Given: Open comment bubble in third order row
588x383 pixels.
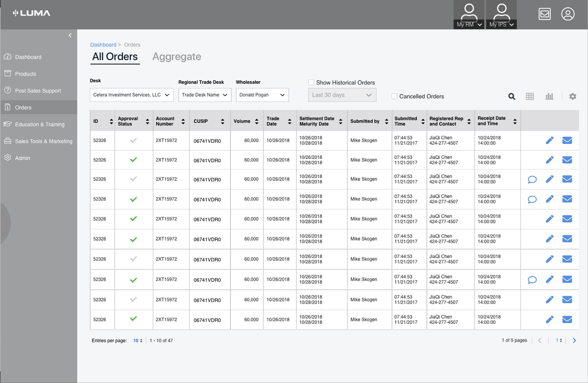Looking at the screenshot, I should click(x=532, y=180).
